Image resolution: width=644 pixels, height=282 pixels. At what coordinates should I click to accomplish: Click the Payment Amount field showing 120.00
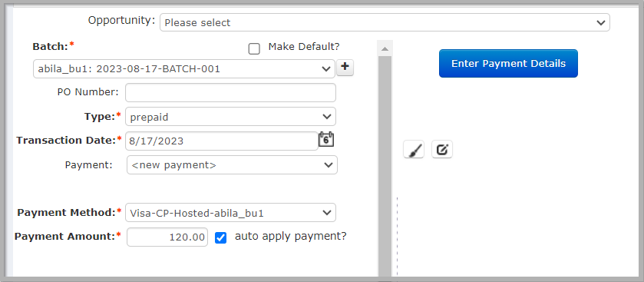click(x=167, y=237)
